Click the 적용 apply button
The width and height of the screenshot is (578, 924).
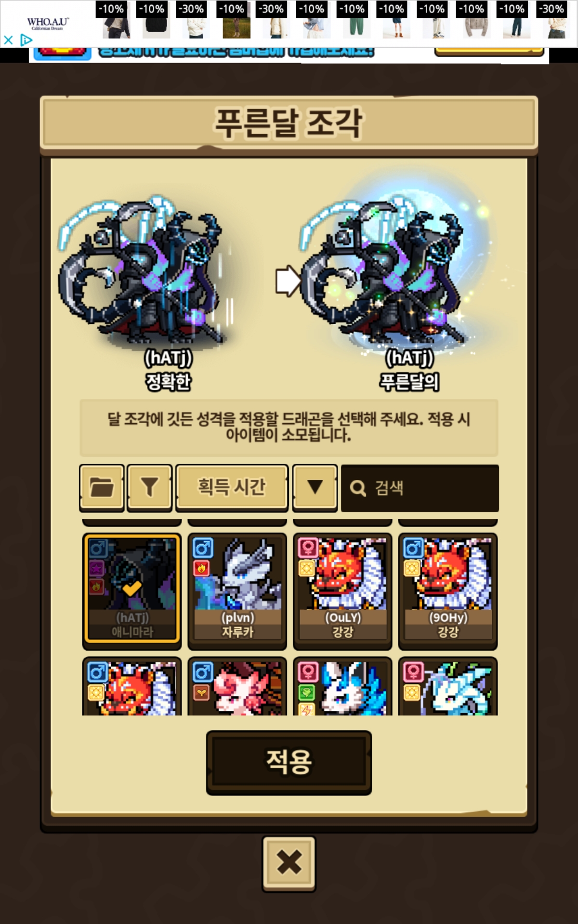[x=289, y=762]
